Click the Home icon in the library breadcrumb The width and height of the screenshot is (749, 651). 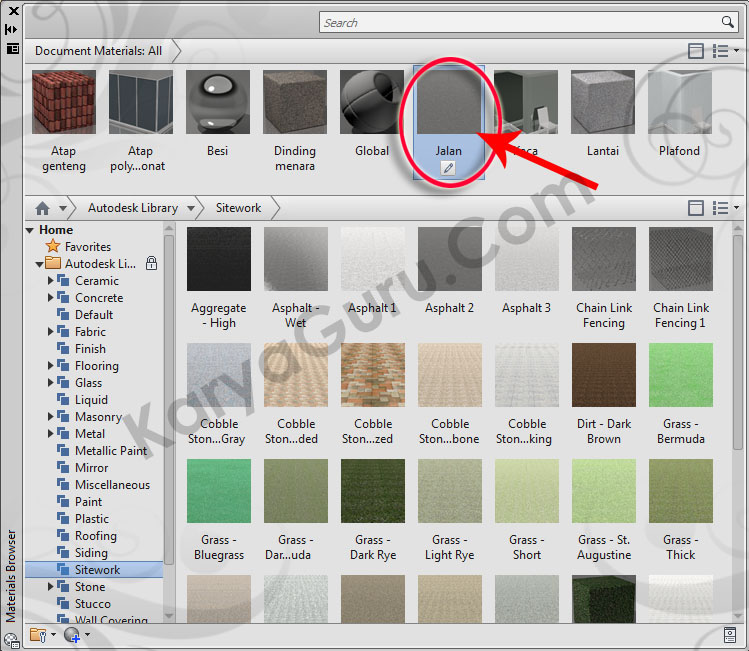click(42, 208)
